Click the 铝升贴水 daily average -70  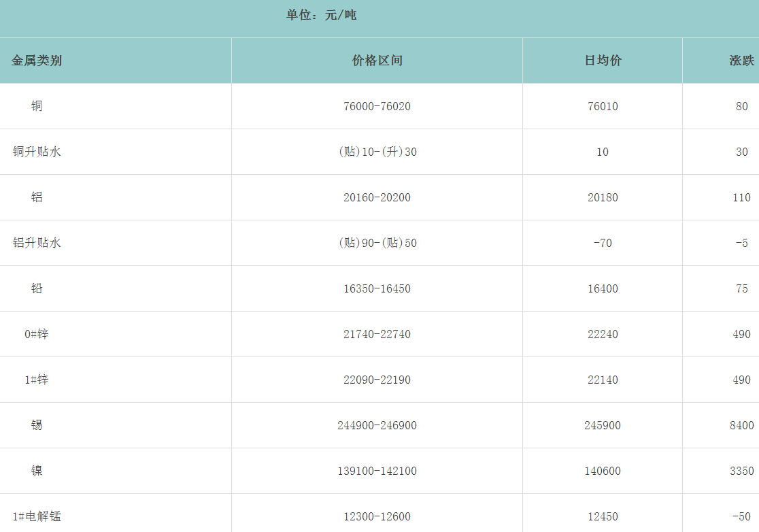click(x=603, y=243)
